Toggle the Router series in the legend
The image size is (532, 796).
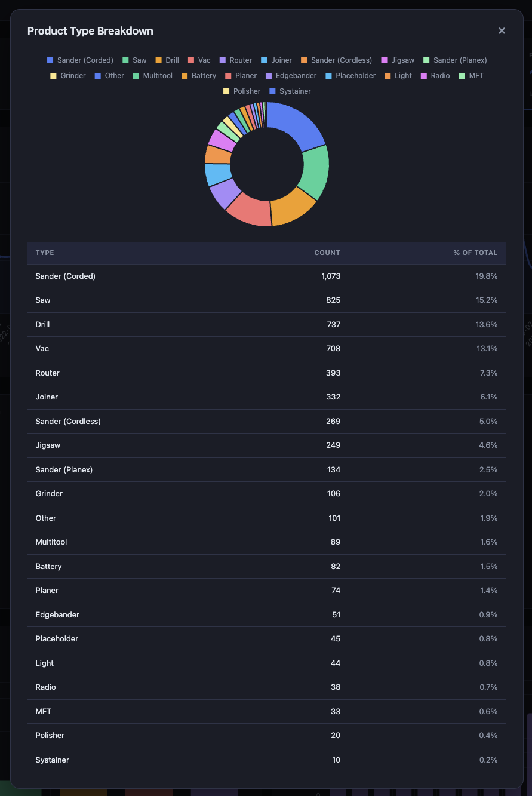tap(222, 60)
